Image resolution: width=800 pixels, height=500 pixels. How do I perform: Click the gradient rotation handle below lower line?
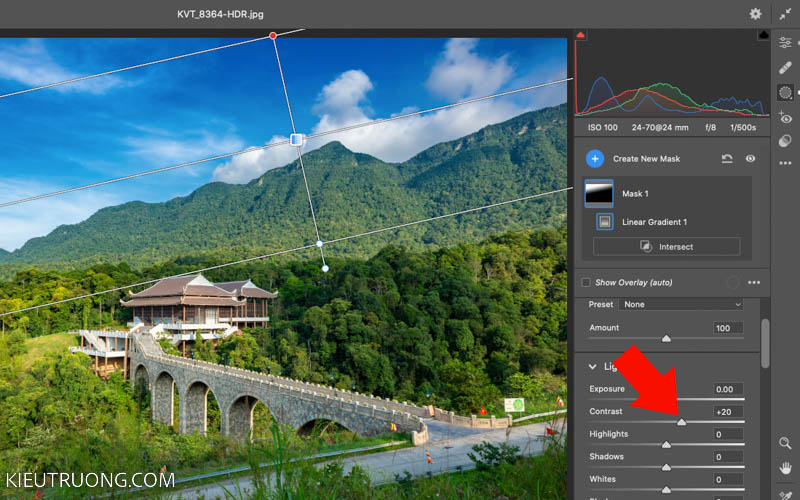click(x=325, y=268)
